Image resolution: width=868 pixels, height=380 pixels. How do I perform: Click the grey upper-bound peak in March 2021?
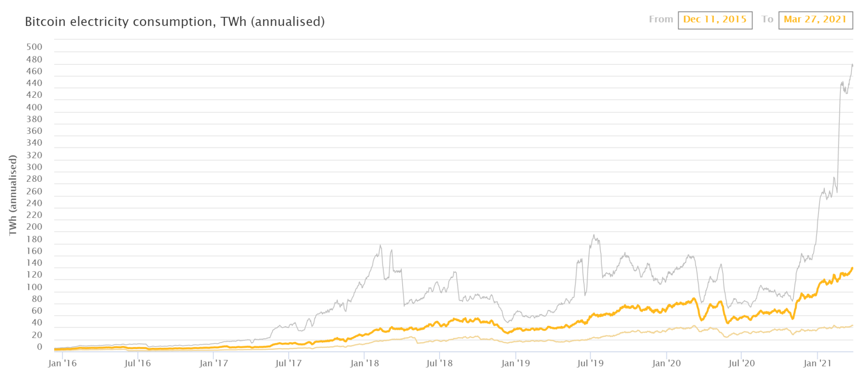coord(852,64)
